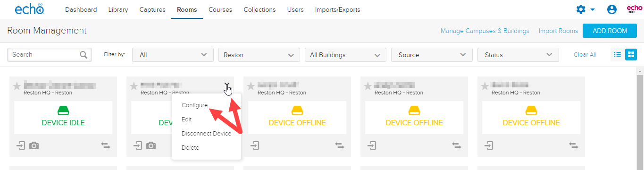Click the Filter by: label

click(115, 55)
